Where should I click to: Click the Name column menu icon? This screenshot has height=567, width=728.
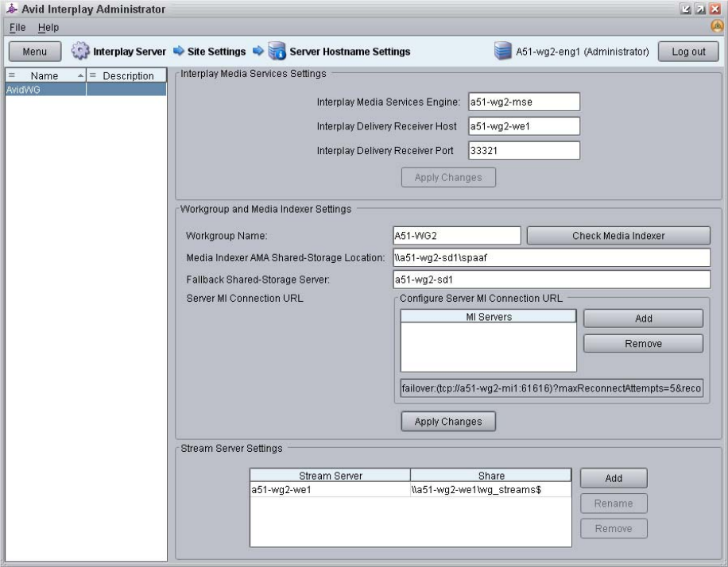[12, 75]
